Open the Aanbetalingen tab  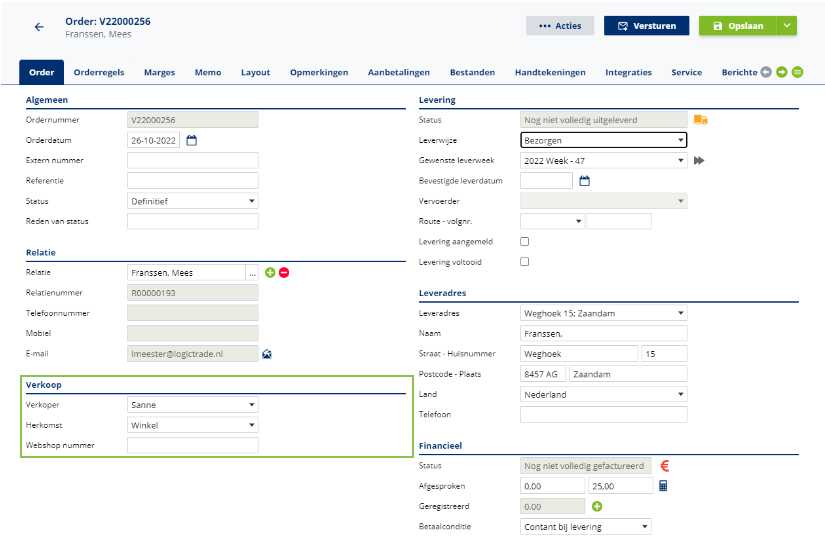coord(399,72)
